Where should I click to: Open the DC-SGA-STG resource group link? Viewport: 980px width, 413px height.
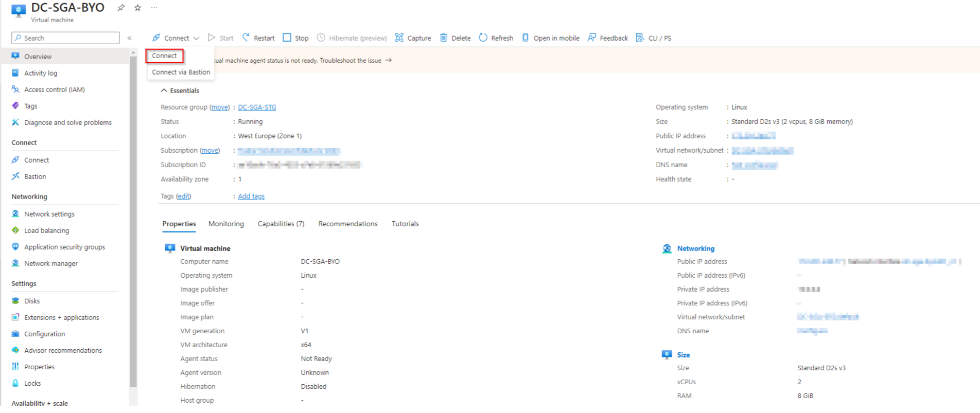257,107
